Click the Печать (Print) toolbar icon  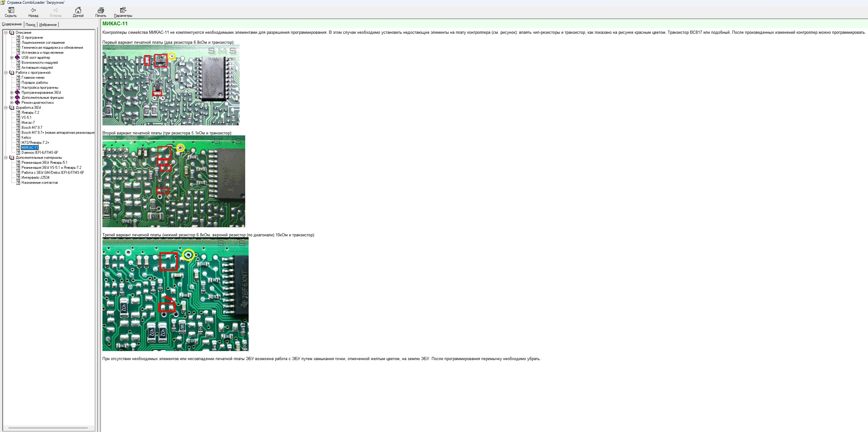pos(100,10)
